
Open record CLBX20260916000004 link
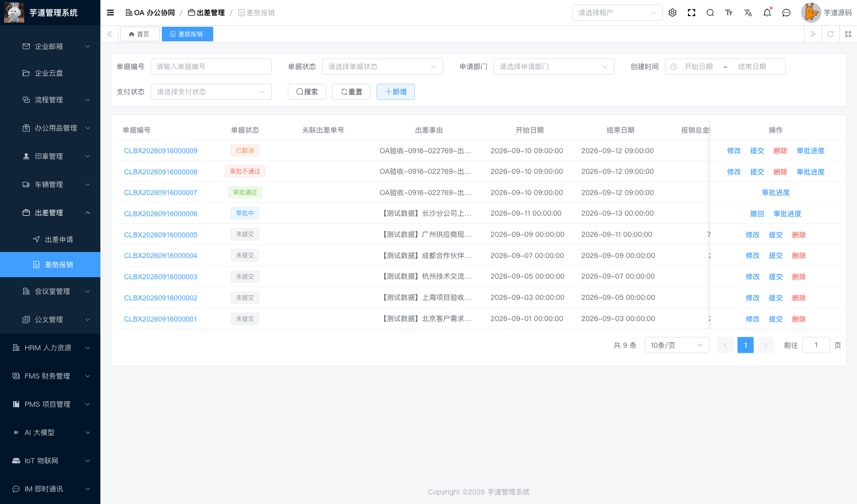(160, 256)
